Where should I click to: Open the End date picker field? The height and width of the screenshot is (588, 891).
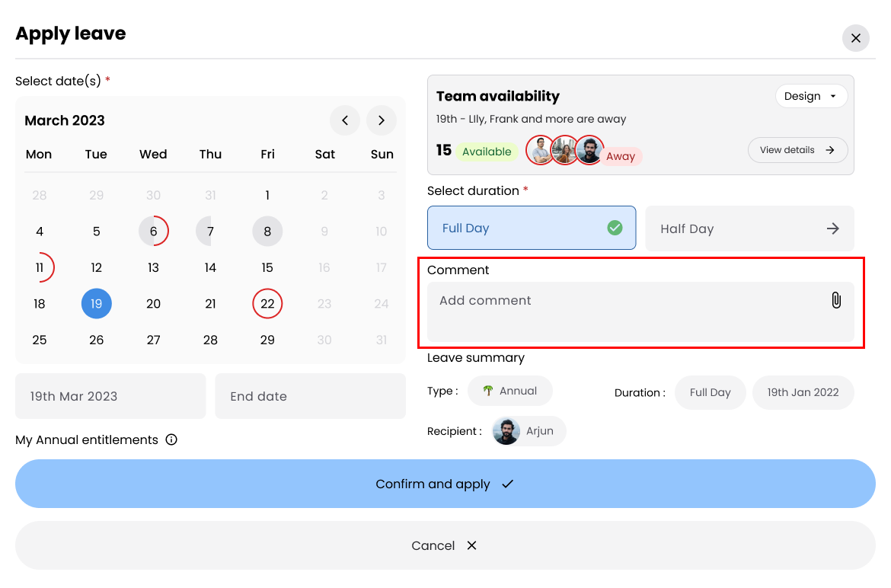click(310, 396)
